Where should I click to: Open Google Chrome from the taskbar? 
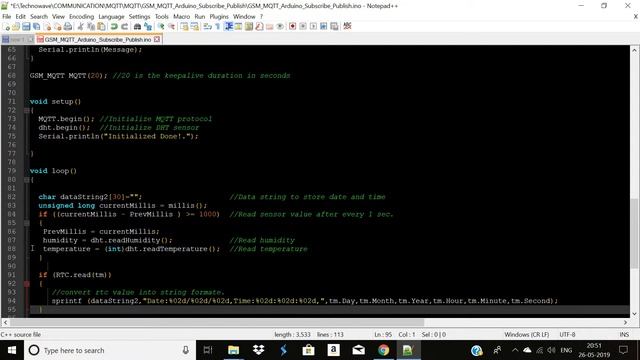pyautogui.click(x=383, y=350)
